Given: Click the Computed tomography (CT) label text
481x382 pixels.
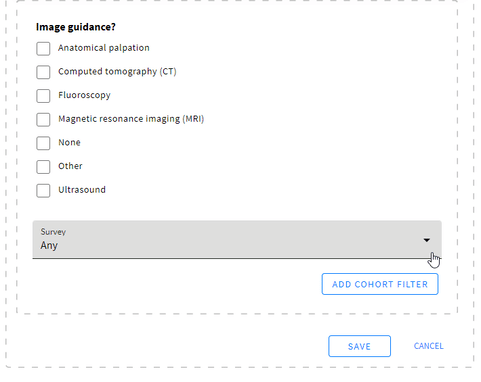Looking at the screenshot, I should point(117,72).
